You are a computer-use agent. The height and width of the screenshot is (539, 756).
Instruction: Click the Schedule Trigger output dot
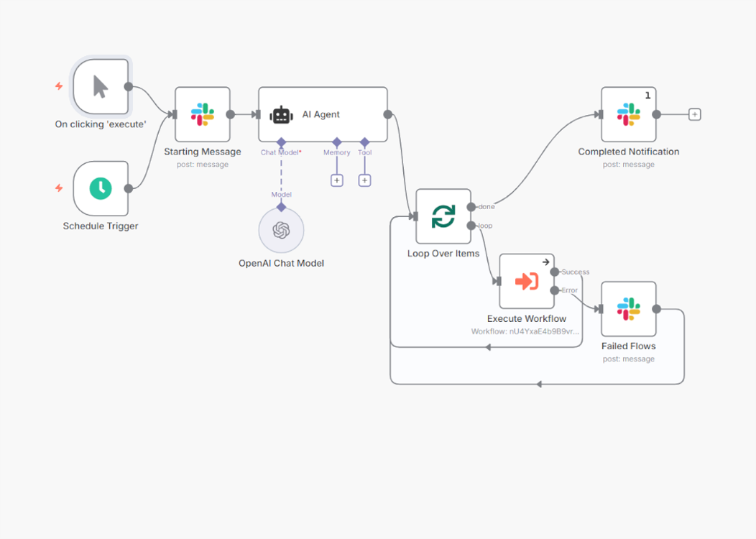[x=129, y=188]
